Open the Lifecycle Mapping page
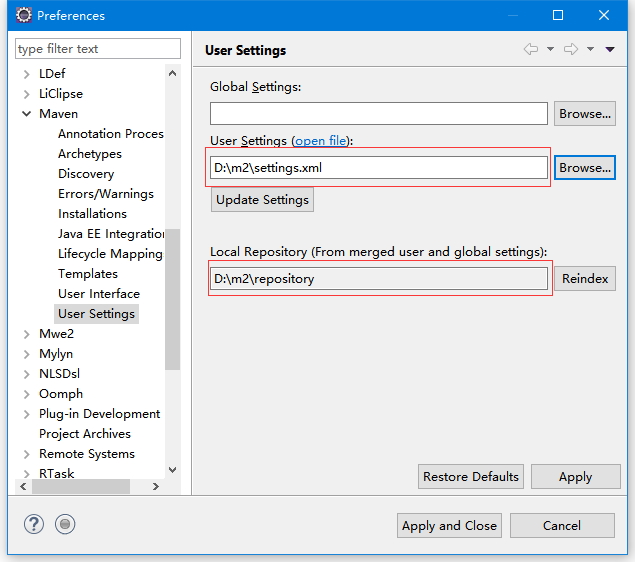The image size is (635, 562). tap(110, 254)
